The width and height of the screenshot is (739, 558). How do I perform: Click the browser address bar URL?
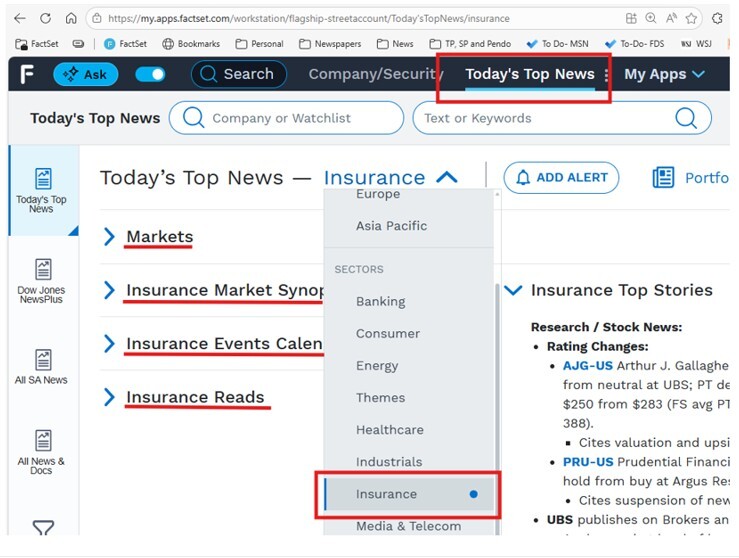pyautogui.click(x=309, y=18)
